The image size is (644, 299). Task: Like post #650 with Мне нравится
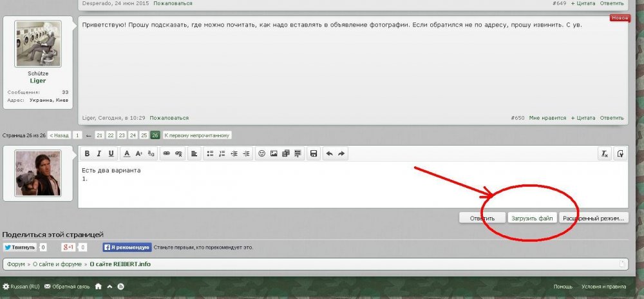tap(547, 118)
